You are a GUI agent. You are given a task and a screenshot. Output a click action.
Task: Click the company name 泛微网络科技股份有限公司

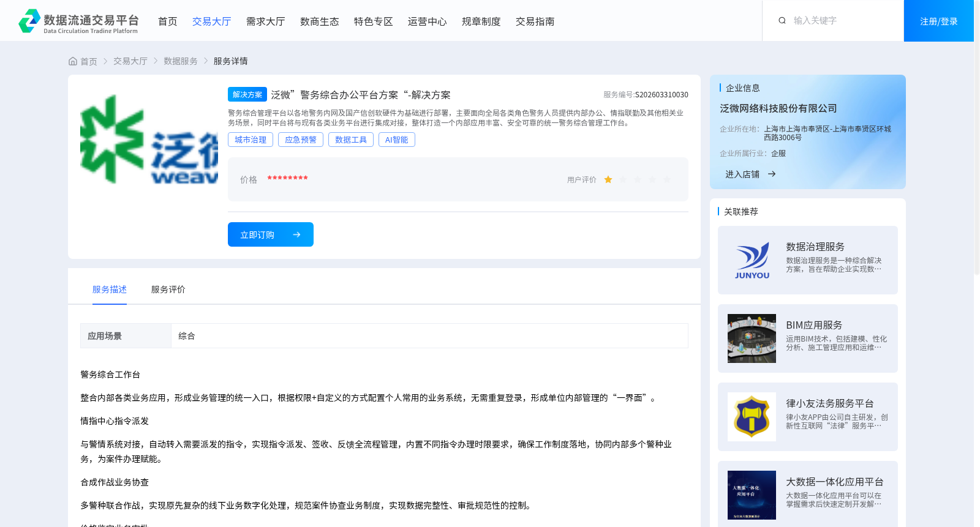778,108
